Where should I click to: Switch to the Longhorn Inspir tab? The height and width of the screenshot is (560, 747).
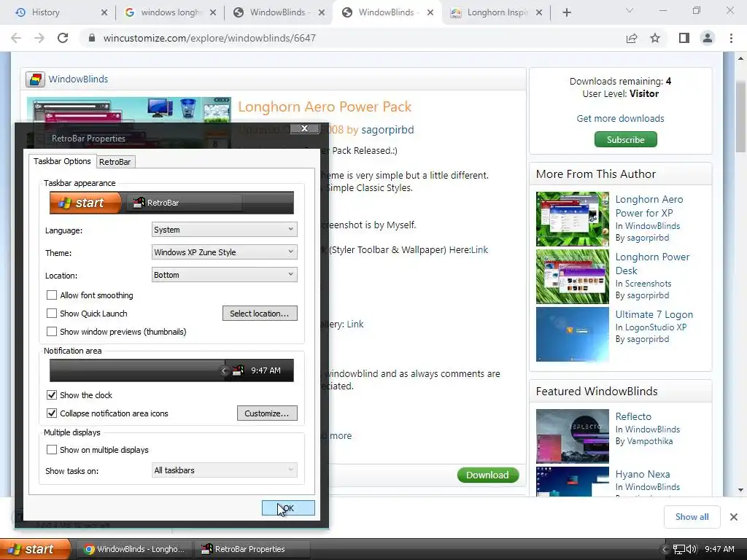point(495,12)
